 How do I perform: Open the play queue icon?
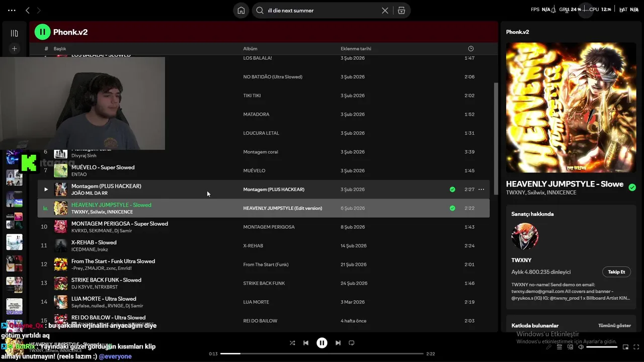(559, 347)
